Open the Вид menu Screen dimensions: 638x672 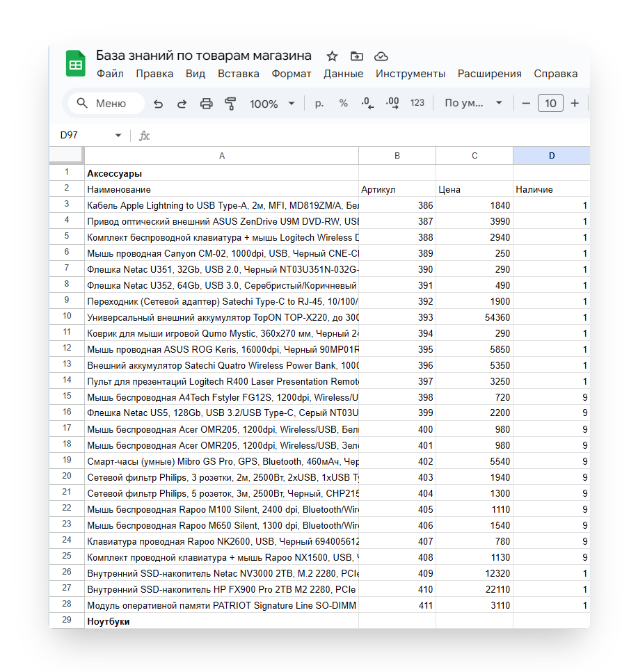(196, 74)
